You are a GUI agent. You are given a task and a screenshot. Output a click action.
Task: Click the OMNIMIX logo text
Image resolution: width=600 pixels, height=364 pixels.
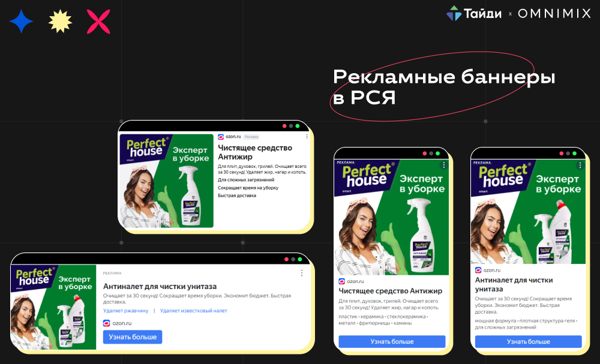pos(554,14)
